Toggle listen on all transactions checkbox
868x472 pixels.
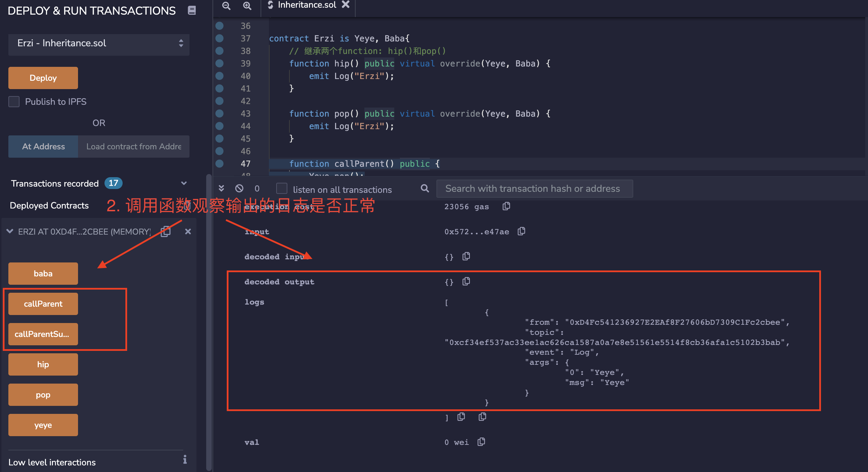click(x=281, y=189)
